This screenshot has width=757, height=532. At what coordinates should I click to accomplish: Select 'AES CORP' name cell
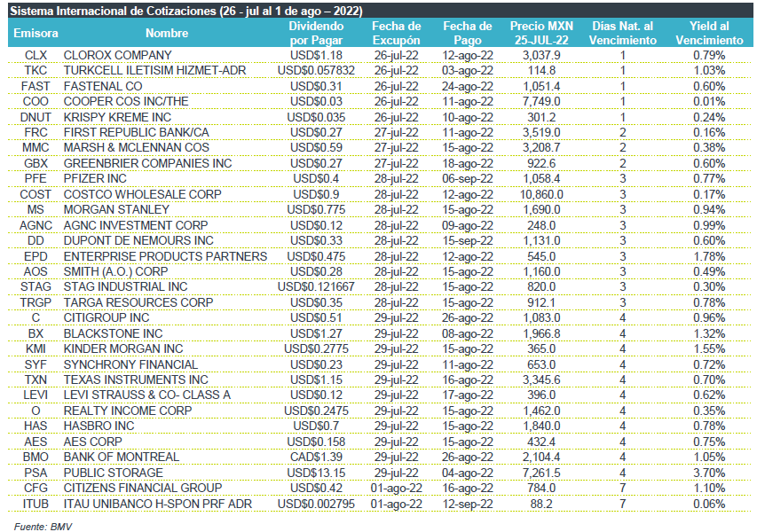pyautogui.click(x=92, y=442)
